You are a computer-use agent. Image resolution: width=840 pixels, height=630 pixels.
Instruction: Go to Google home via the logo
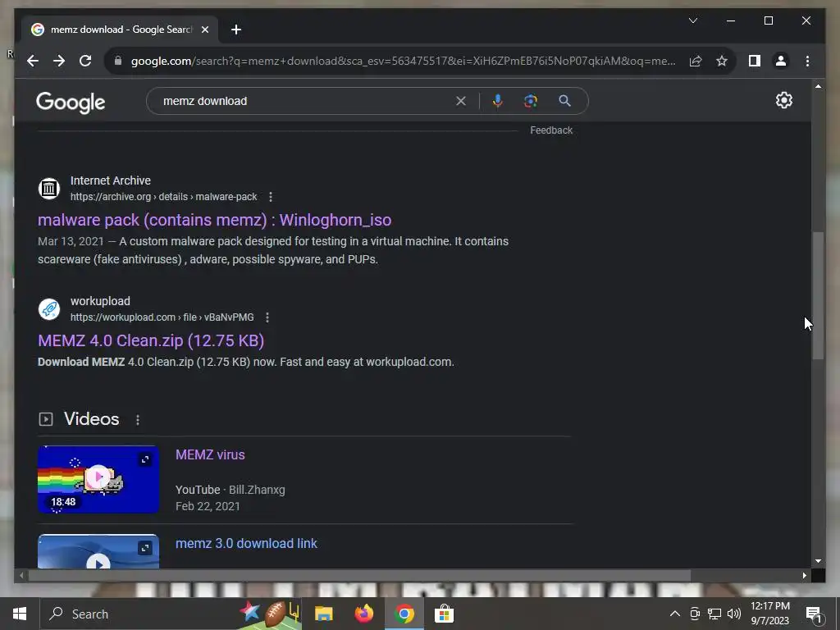point(71,103)
